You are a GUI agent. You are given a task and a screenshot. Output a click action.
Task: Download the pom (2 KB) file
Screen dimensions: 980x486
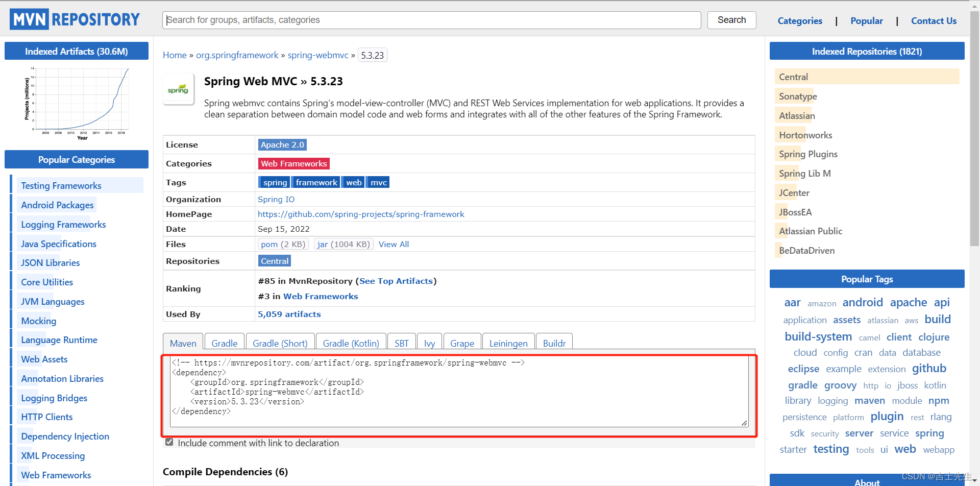click(x=283, y=245)
